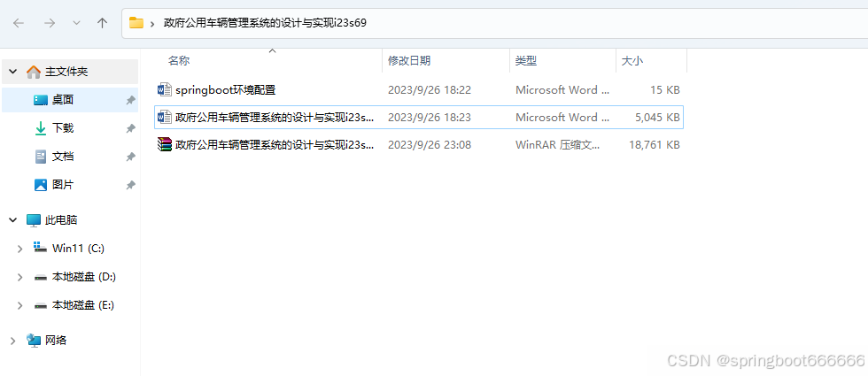Select 此电脑 in navigation pane
Screen dimensions: 868x376
coord(61,220)
